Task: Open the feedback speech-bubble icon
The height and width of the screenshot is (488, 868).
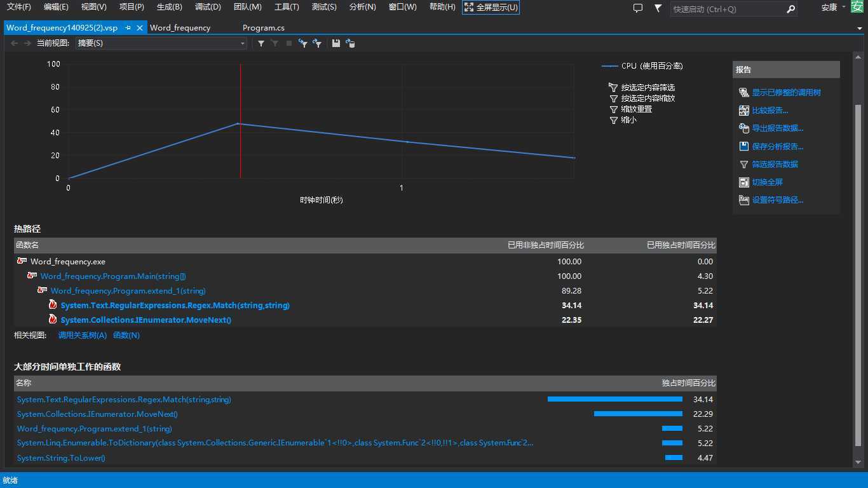Action: point(639,8)
